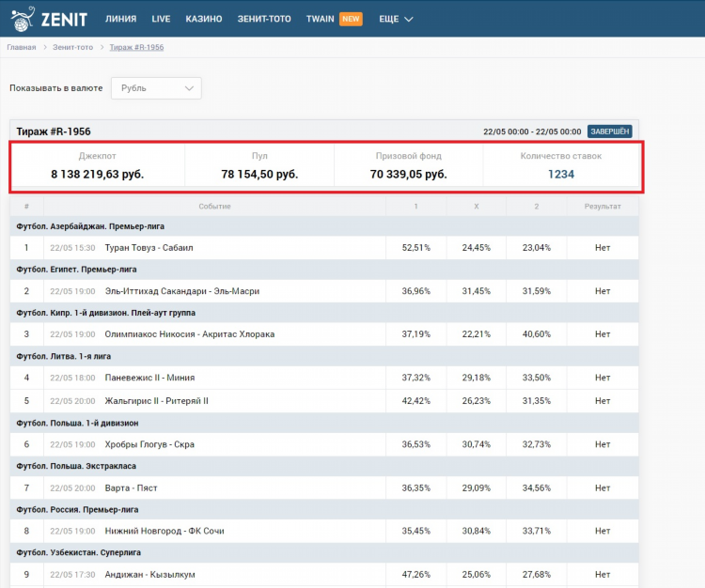The height and width of the screenshot is (588, 705).
Task: Click the Событие column header
Action: click(214, 207)
